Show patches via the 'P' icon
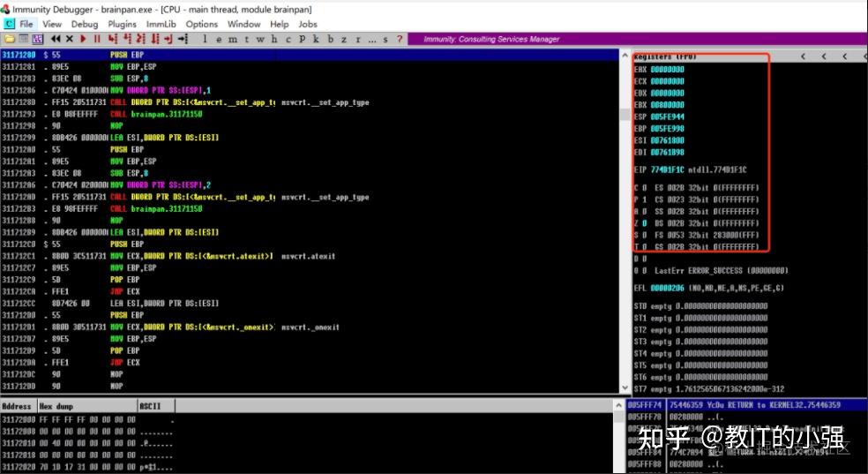 (x=303, y=39)
